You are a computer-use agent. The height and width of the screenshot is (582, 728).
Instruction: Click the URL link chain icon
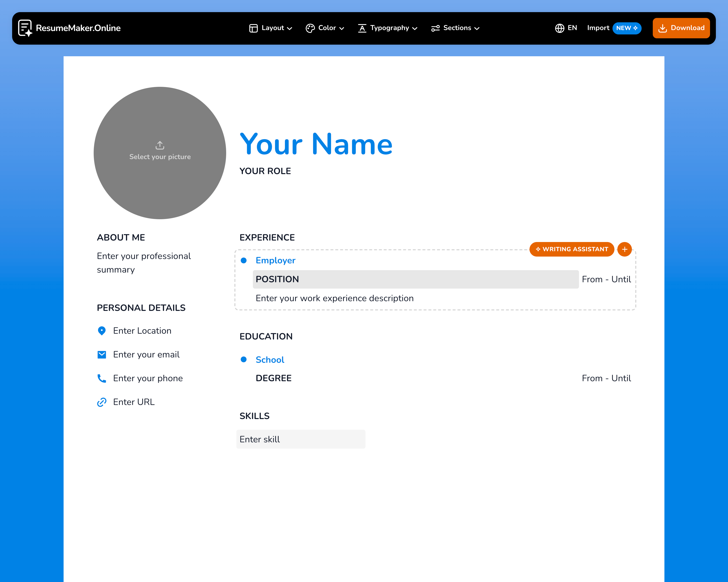point(102,402)
